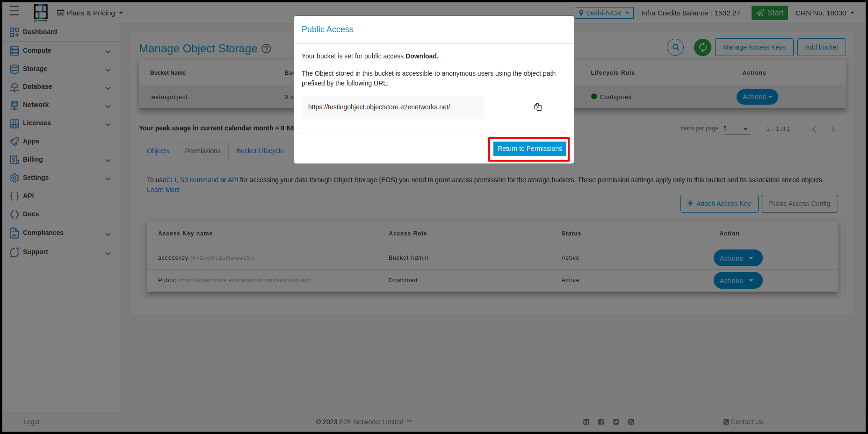Click the Compliances document icon

click(x=14, y=233)
